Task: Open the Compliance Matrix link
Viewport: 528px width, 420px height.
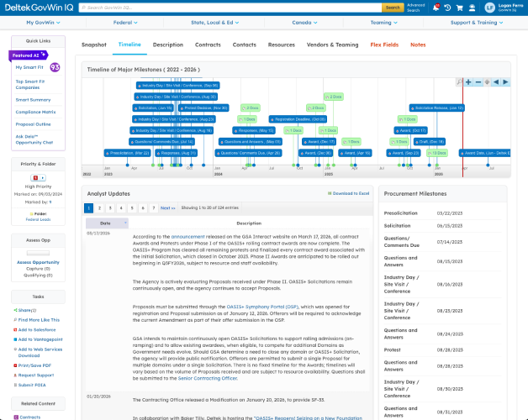Action: [x=35, y=112]
